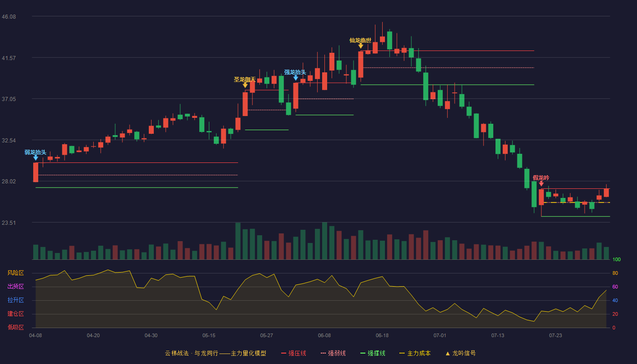The width and height of the screenshot is (637, 364).
Task: Click the 低吸区 zone label
Action: click(15, 327)
